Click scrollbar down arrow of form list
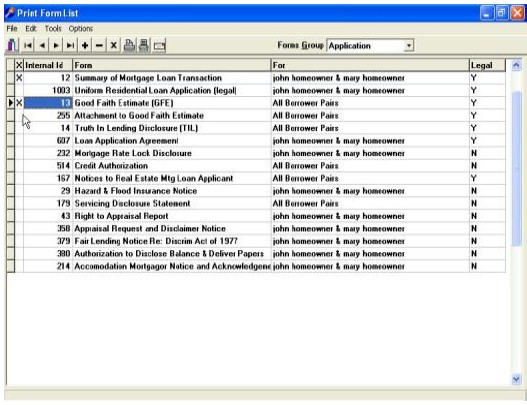 [x=516, y=379]
